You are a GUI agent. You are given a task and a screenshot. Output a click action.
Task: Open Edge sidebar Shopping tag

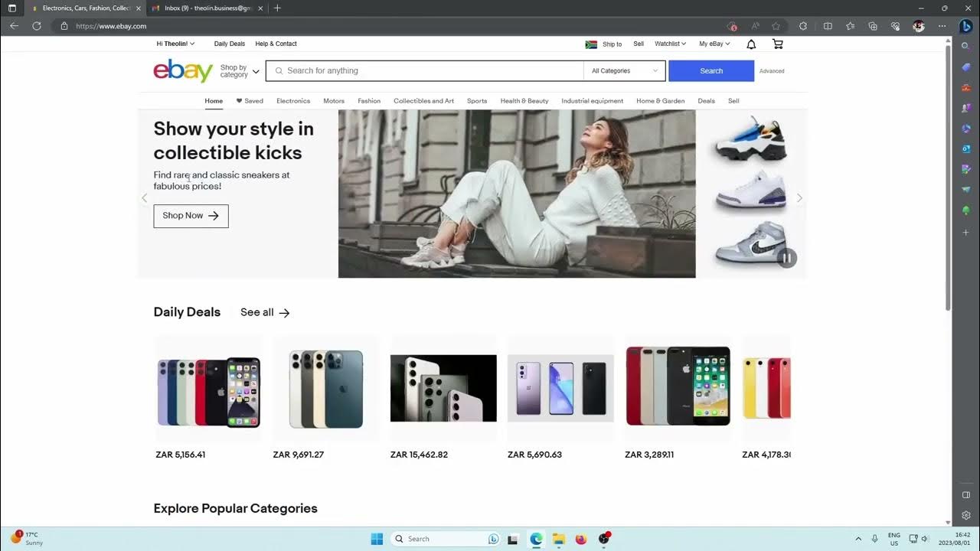[965, 67]
